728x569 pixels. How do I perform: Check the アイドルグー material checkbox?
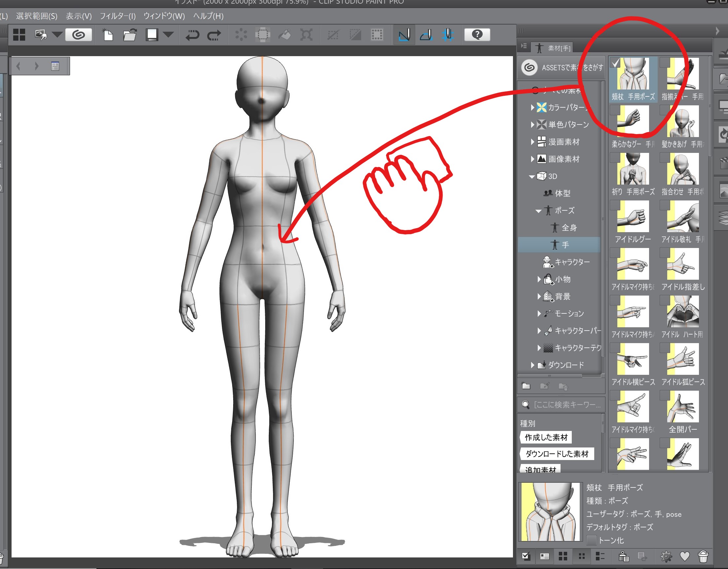pyautogui.click(x=615, y=205)
